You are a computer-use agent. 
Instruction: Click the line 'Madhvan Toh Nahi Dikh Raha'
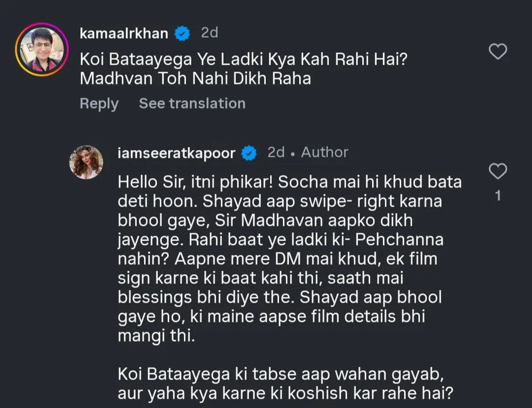[x=195, y=78]
